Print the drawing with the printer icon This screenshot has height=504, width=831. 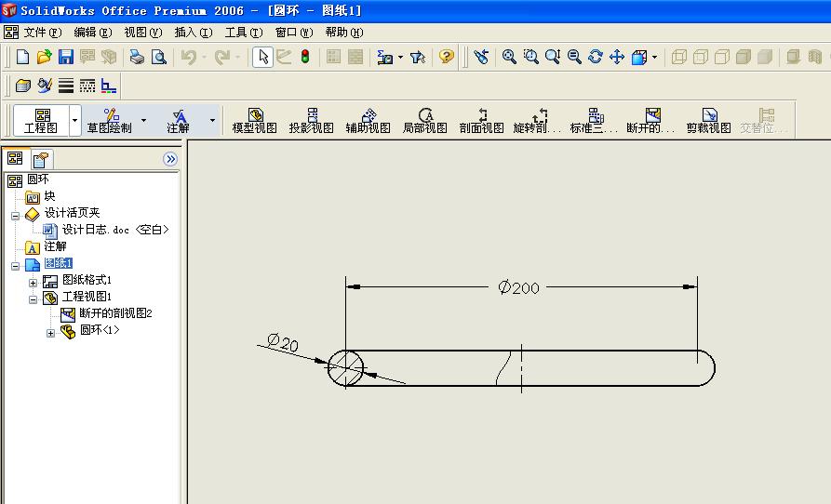(x=138, y=57)
